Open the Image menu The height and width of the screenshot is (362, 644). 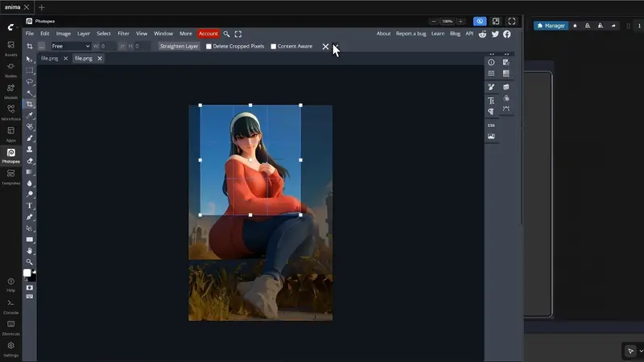(64, 34)
